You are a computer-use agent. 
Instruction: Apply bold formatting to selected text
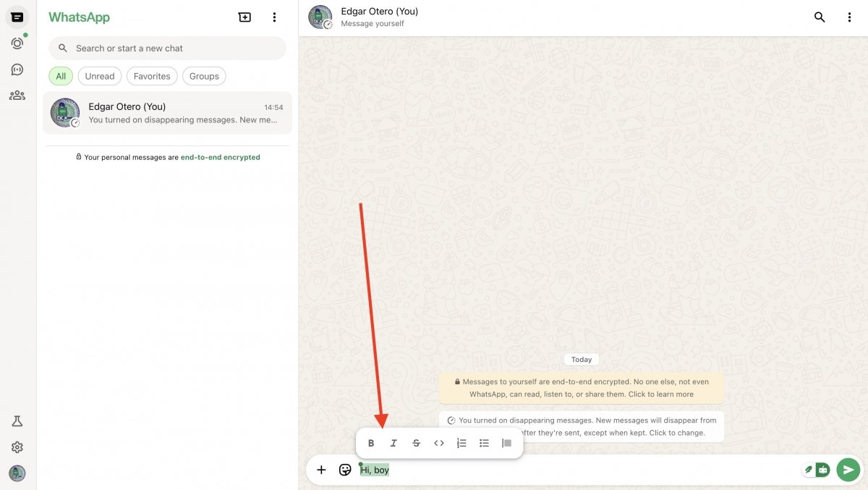coord(371,443)
